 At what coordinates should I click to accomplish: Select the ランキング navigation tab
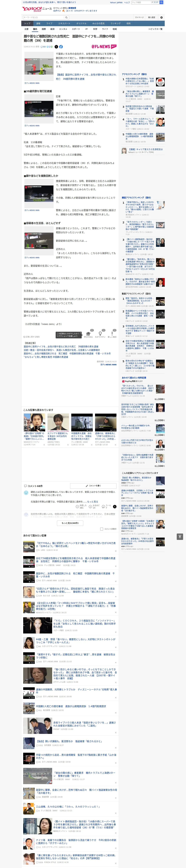click(115, 24)
